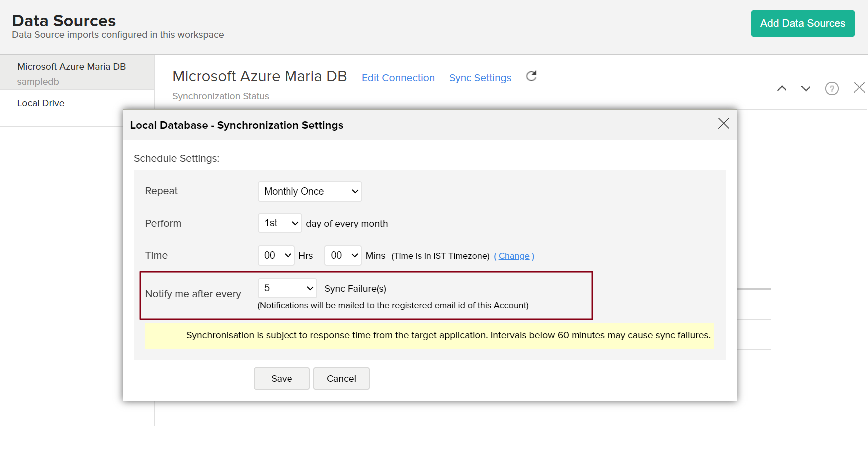Image resolution: width=868 pixels, height=457 pixels.
Task: Open the Mins time dropdown
Action: [343, 255]
